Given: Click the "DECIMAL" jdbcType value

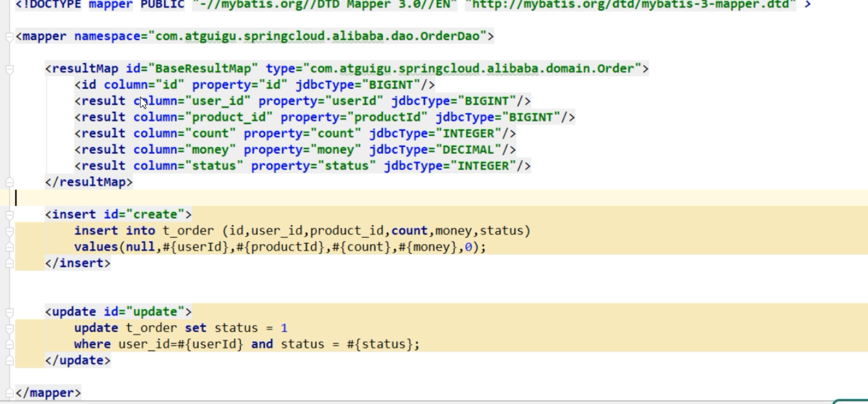Looking at the screenshot, I should (x=468, y=150).
